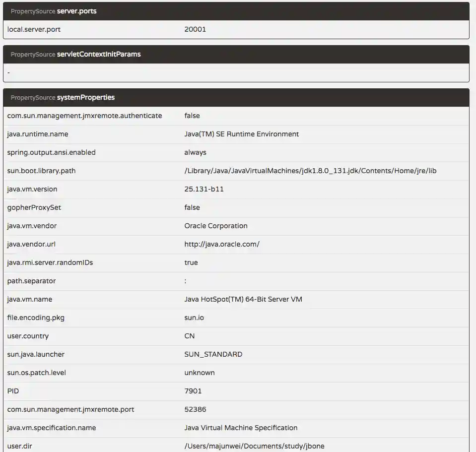Select the value 'always'
476x452 pixels.
[x=195, y=153]
